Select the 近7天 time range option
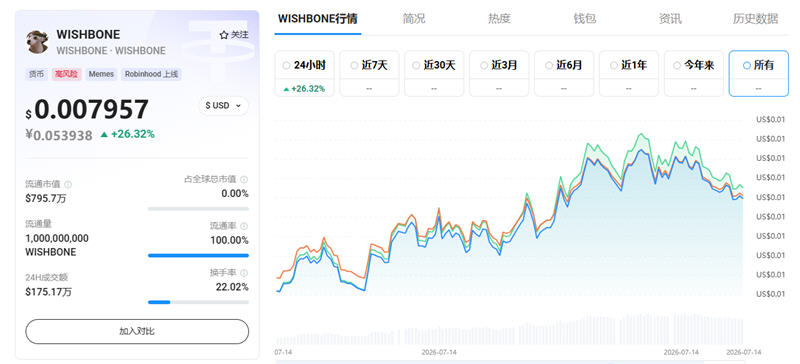Image resolution: width=800 pixels, height=364 pixels. pos(369,74)
